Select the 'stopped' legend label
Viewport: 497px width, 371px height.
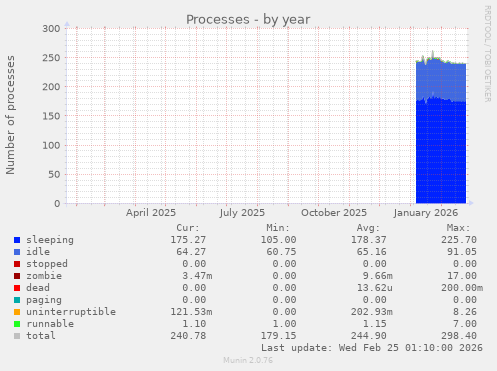pos(47,264)
